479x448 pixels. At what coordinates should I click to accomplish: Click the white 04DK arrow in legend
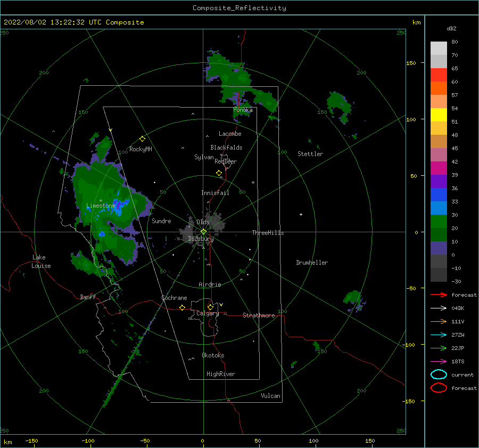click(x=439, y=308)
